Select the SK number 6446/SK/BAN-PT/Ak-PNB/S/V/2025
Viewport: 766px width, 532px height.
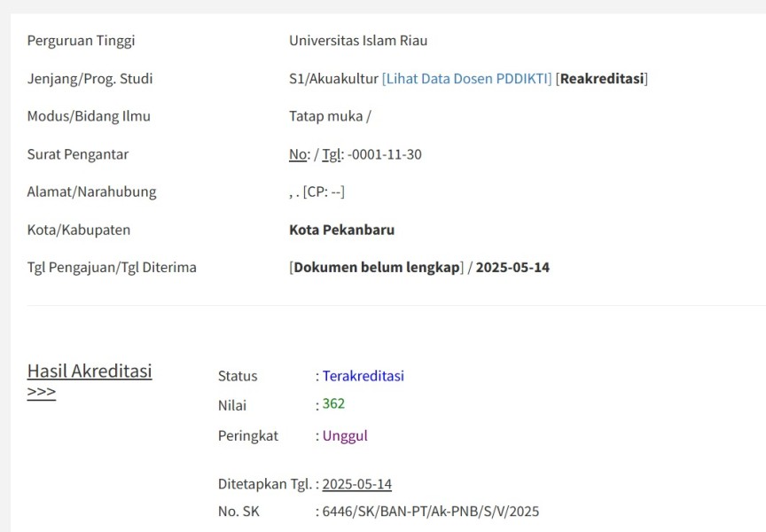[x=431, y=512]
